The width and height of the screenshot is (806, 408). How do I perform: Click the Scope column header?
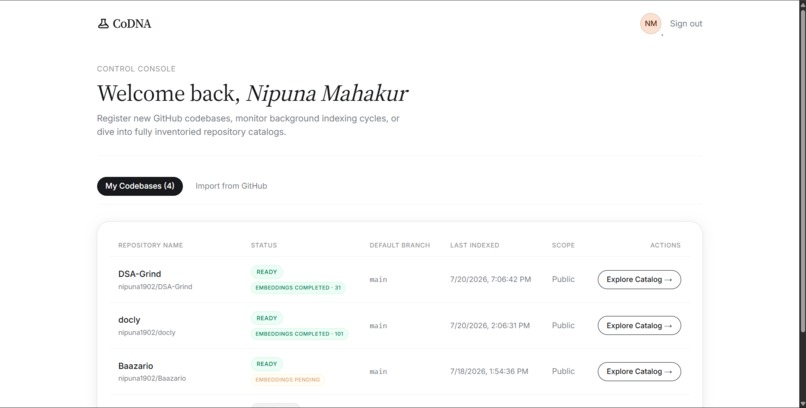pyautogui.click(x=563, y=245)
